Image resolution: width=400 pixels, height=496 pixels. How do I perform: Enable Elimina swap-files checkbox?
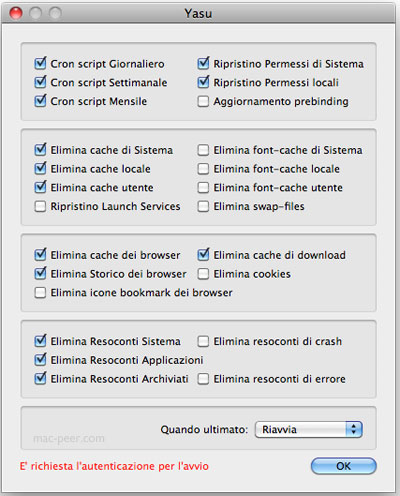[203, 206]
